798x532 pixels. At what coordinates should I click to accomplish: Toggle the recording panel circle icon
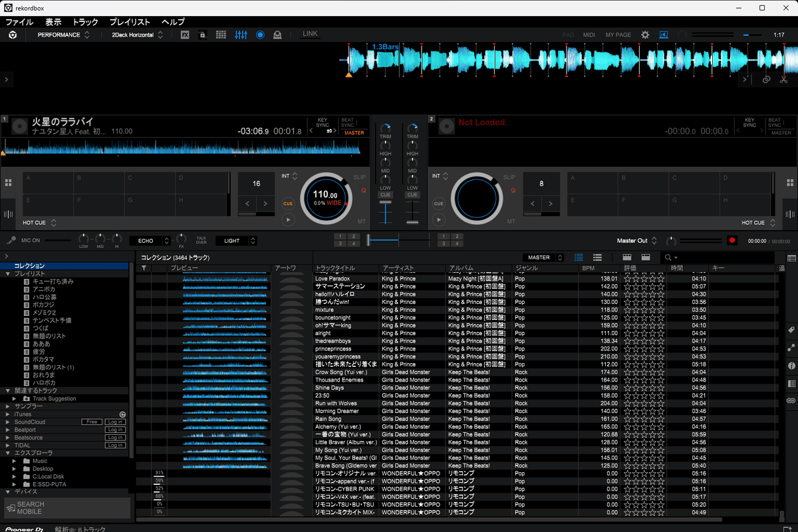pos(260,35)
